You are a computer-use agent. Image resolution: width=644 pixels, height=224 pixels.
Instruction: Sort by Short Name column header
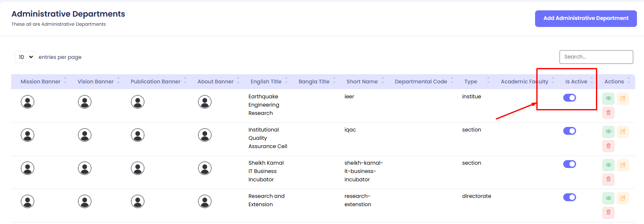362,82
